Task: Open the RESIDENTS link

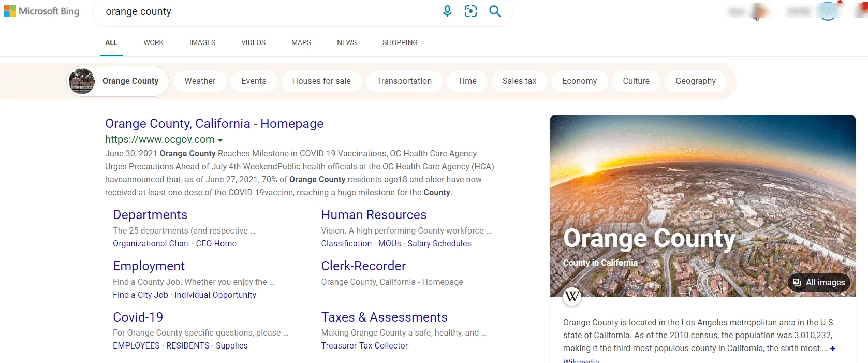Action: point(188,346)
